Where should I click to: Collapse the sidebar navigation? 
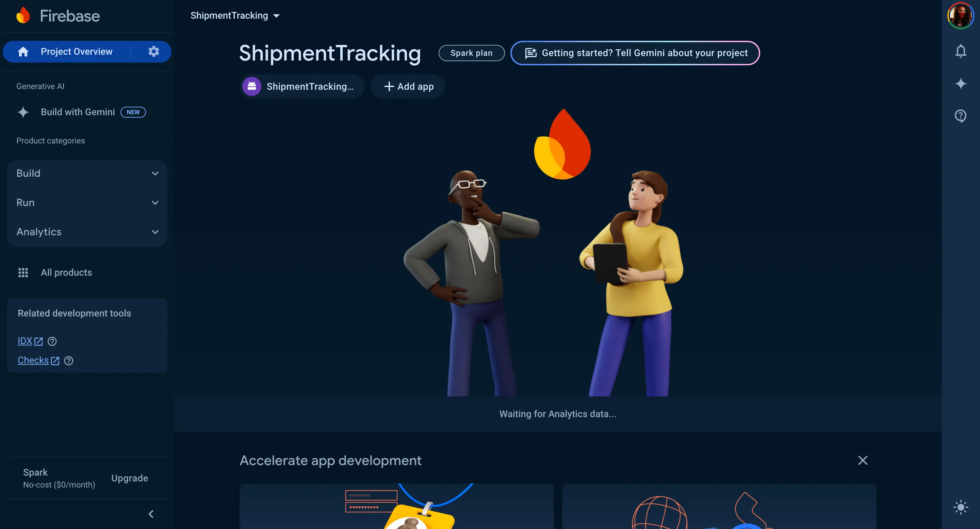pos(151,514)
